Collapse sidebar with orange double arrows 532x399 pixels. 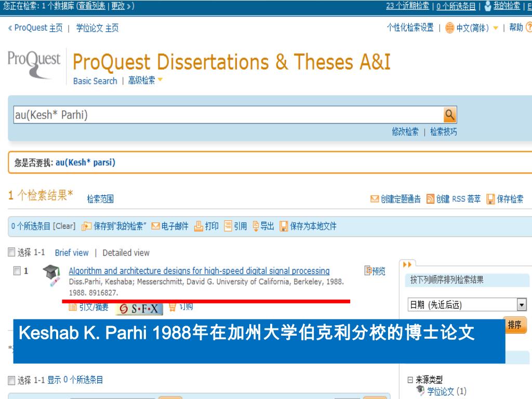(x=407, y=264)
